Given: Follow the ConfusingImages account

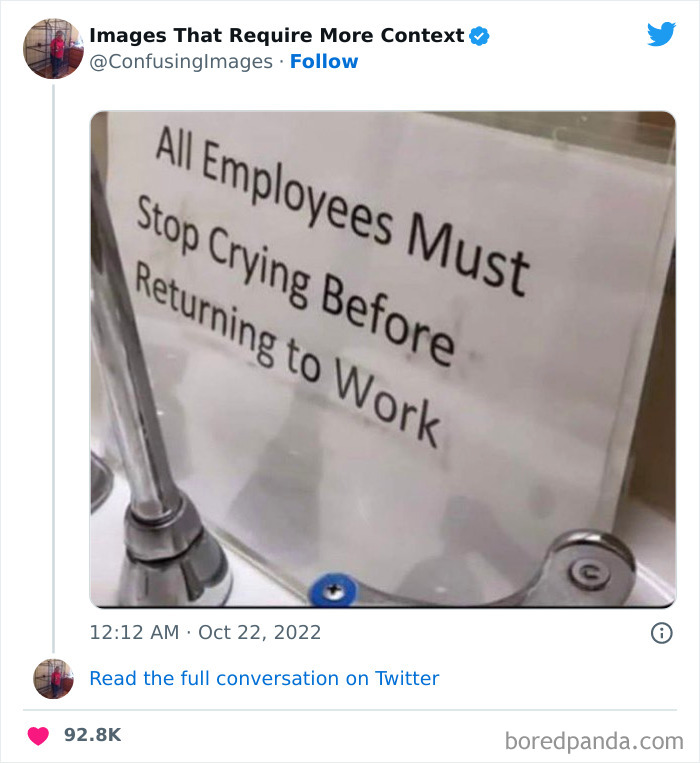Looking at the screenshot, I should click(x=324, y=62).
